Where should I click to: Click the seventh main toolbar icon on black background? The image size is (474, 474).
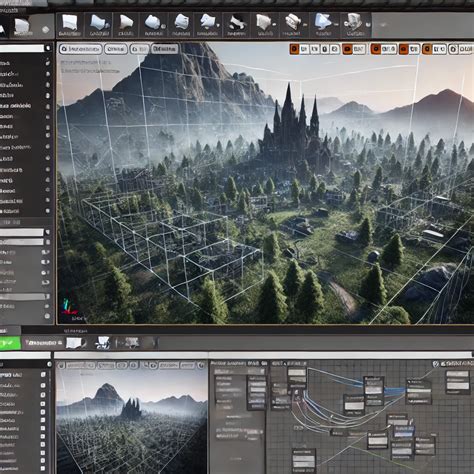[x=237, y=23]
